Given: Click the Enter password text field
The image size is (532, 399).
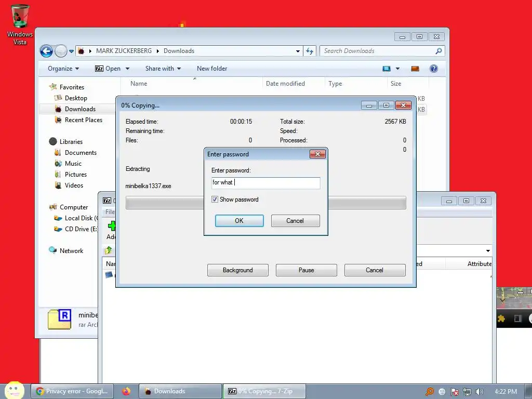Looking at the screenshot, I should (x=265, y=183).
